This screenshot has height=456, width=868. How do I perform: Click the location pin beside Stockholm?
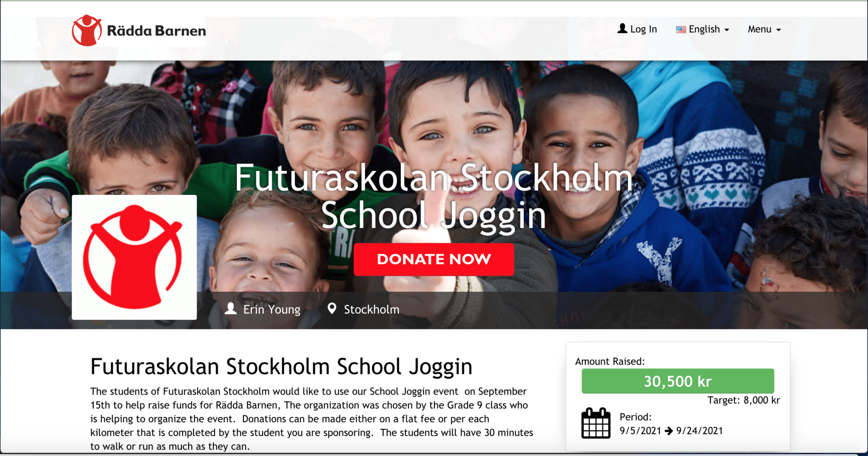[332, 309]
